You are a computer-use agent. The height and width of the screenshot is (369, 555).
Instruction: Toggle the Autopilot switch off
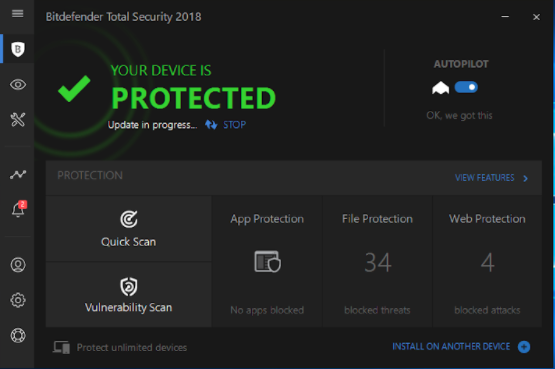(466, 87)
